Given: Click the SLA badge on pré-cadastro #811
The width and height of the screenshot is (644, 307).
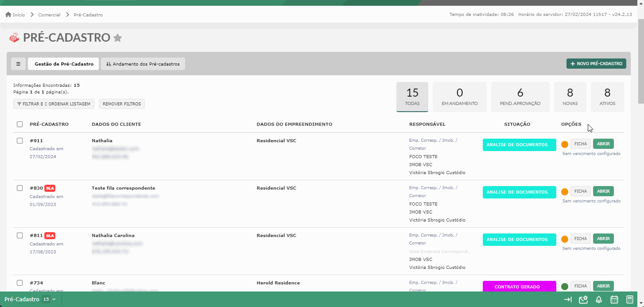Looking at the screenshot, I should [x=50, y=235].
